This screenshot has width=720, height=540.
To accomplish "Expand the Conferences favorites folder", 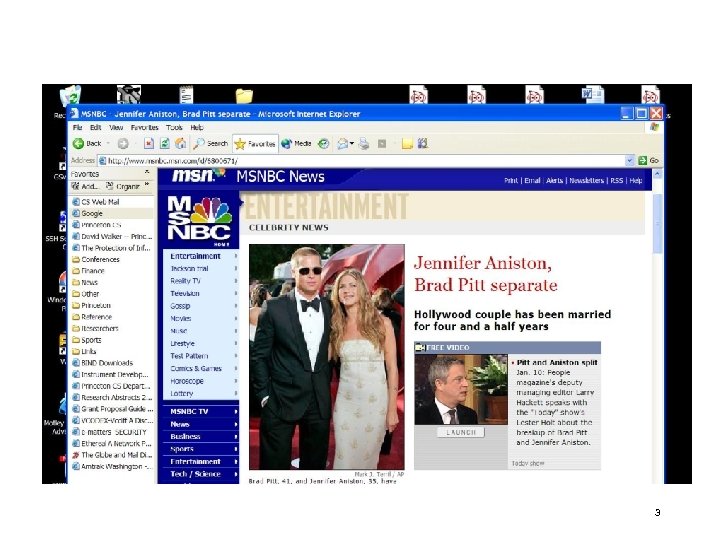I will coord(96,259).
